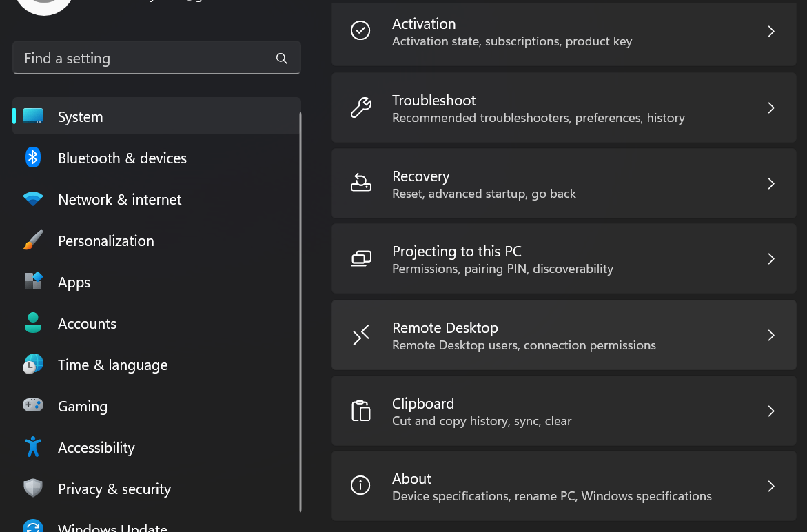The width and height of the screenshot is (807, 532).
Task: Click the Remote Desktop arrows icon
Action: click(360, 336)
